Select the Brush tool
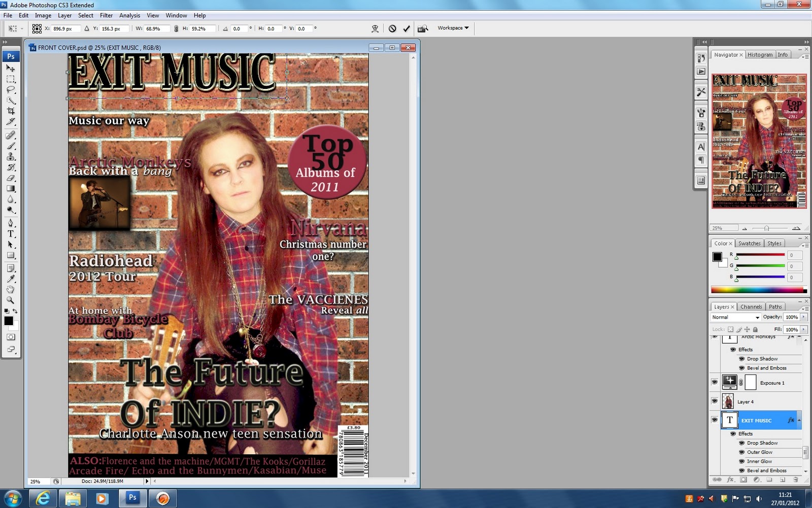 (x=11, y=146)
